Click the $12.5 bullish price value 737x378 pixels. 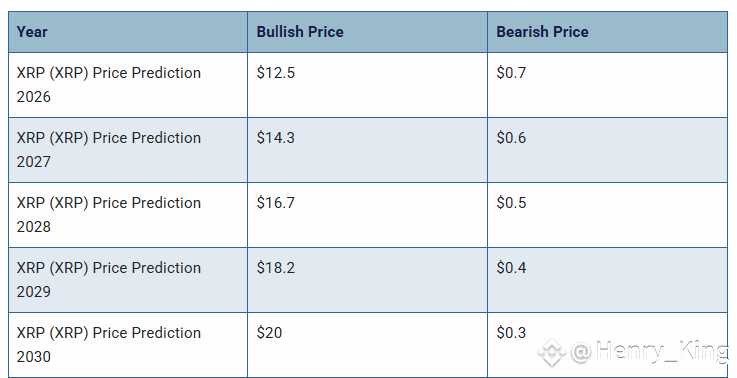click(276, 73)
